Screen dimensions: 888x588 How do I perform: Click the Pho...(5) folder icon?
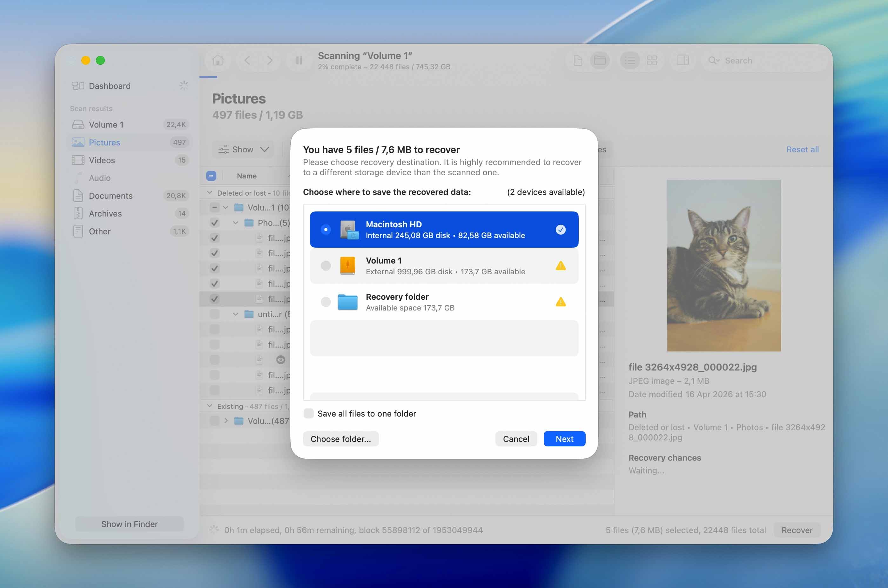tap(249, 223)
